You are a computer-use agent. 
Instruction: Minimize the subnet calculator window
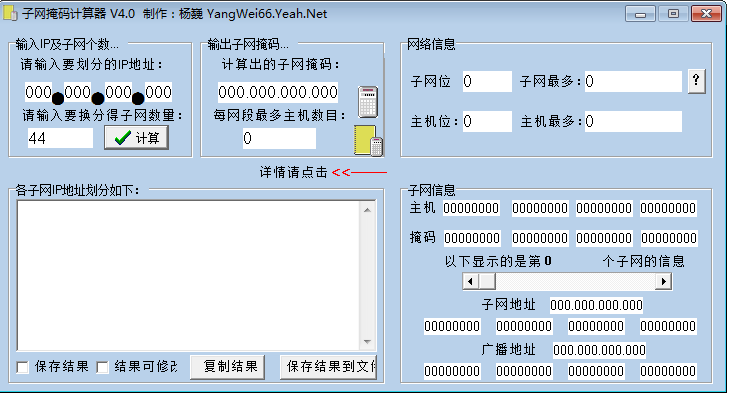click(x=640, y=14)
